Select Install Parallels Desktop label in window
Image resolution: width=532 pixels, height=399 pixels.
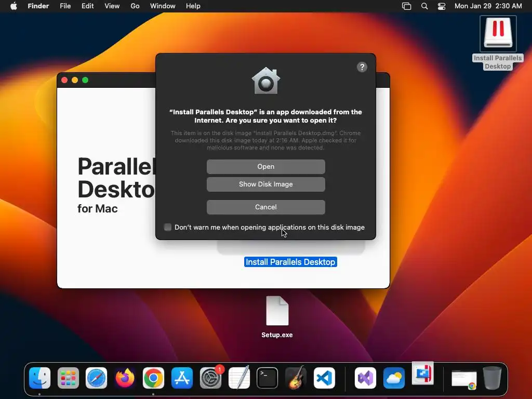pos(290,262)
